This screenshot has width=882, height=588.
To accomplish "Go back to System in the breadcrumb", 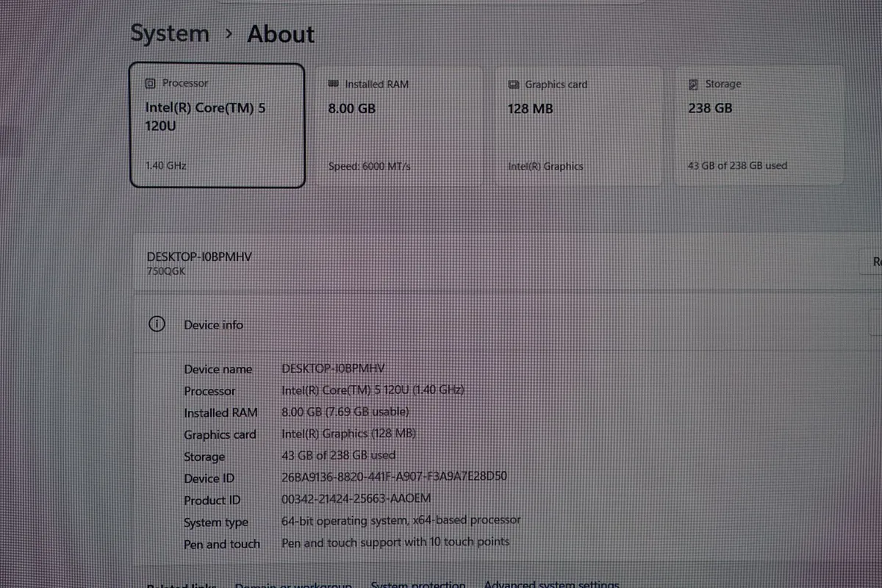I will pyautogui.click(x=170, y=34).
